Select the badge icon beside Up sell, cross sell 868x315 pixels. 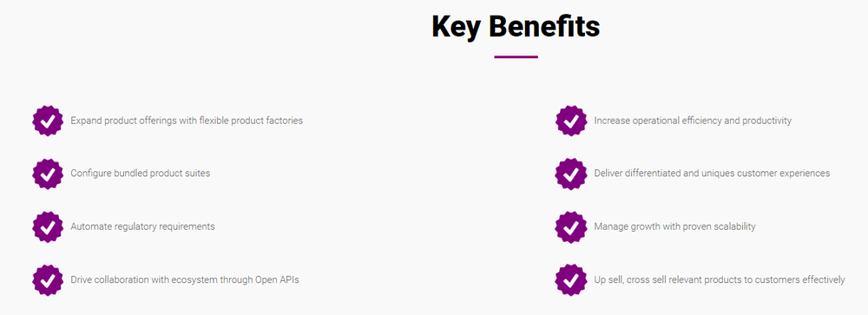571,280
